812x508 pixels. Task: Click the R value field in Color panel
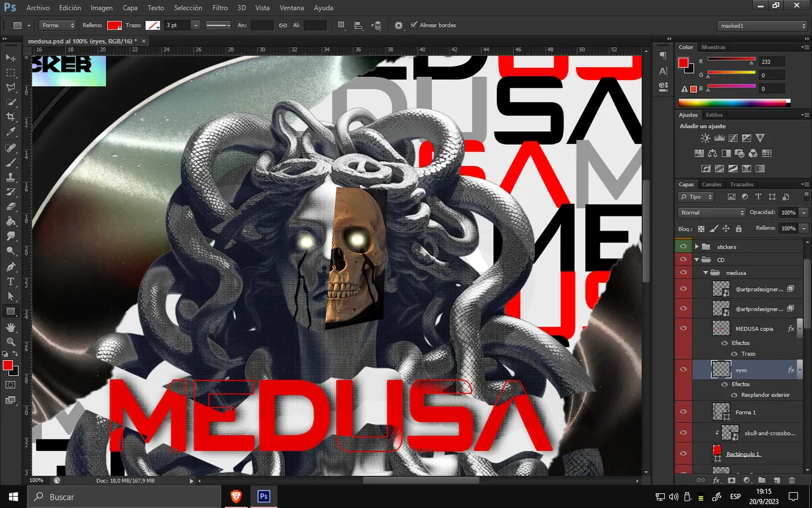[x=771, y=62]
